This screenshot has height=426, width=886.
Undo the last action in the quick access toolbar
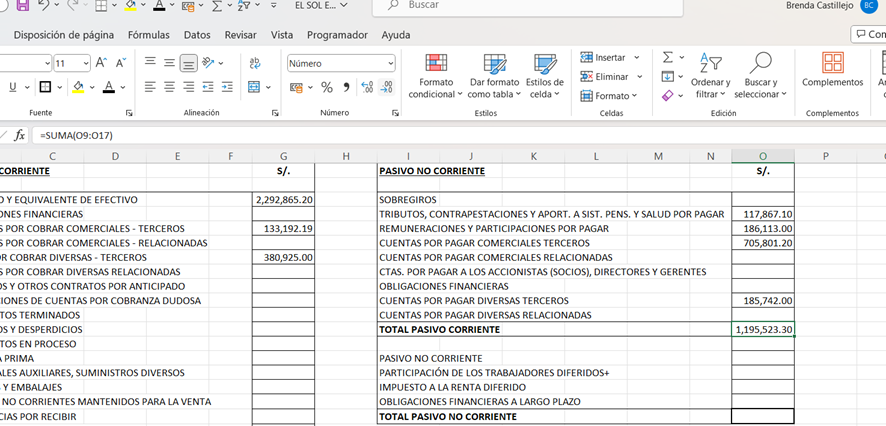[x=45, y=5]
